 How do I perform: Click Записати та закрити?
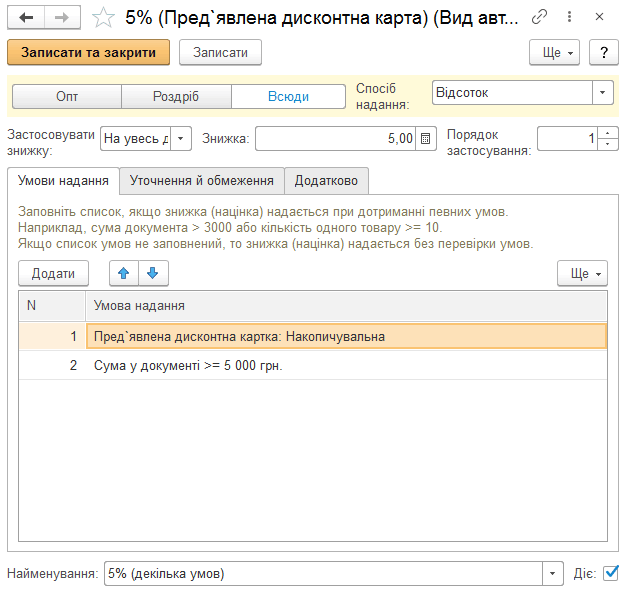[x=88, y=52]
